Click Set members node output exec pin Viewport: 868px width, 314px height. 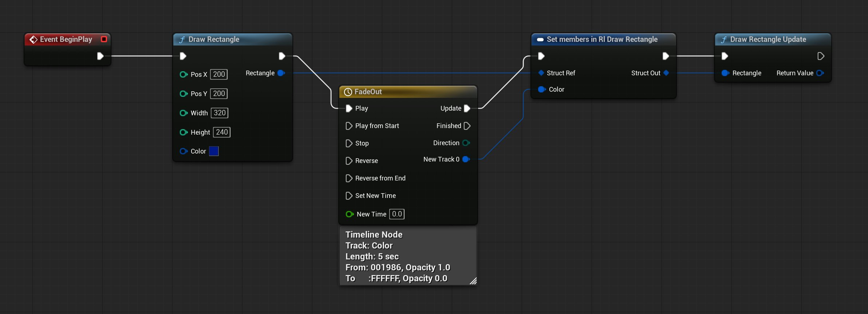pos(666,56)
